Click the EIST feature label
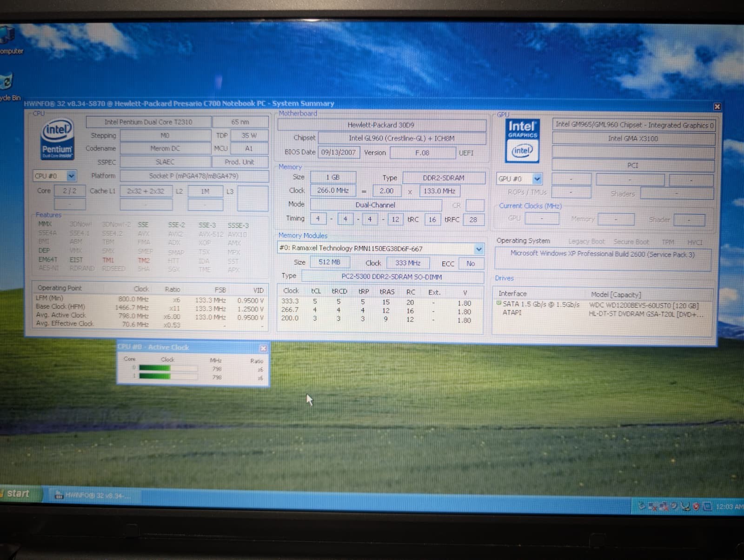 (x=76, y=260)
